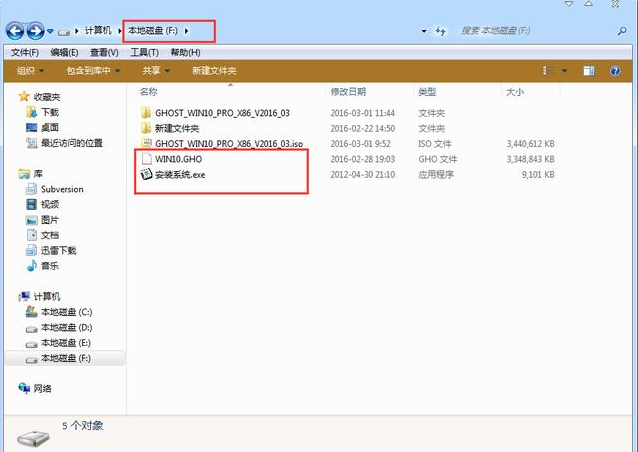Viewport: 638px width, 452px height.
Task: Sort by 大小 column header
Action: [515, 92]
